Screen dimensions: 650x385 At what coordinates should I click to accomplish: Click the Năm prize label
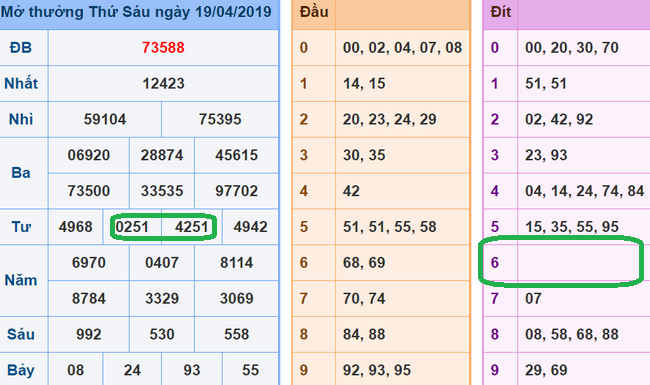click(21, 281)
